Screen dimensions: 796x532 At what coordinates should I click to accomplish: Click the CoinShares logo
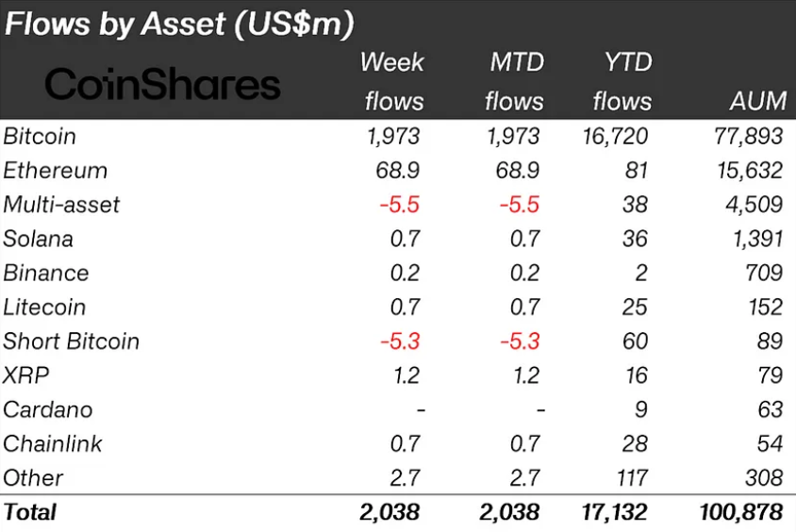(162, 84)
